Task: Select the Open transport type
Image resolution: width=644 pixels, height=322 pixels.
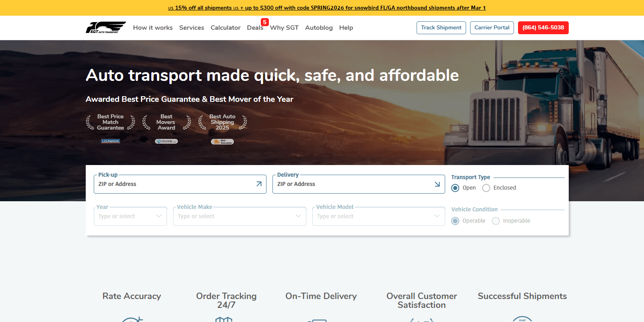Action: (455, 188)
